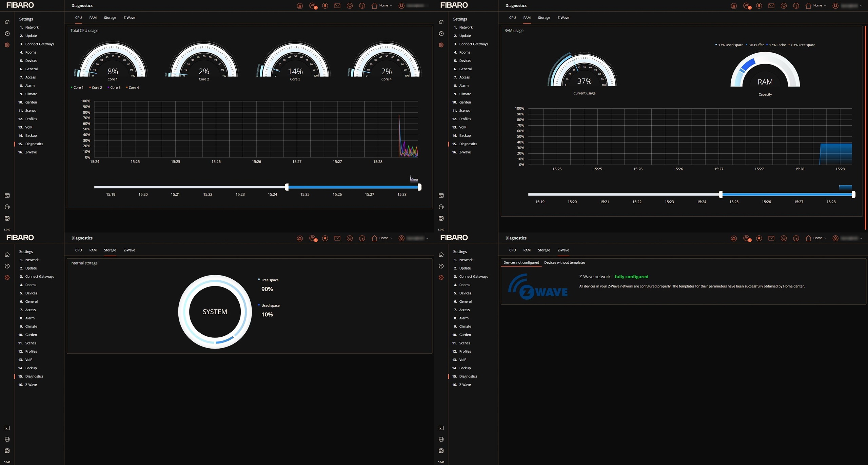The height and width of the screenshot is (465, 868).
Task: Toggle Core 4 series in CPU chart legend
Action: point(133,88)
